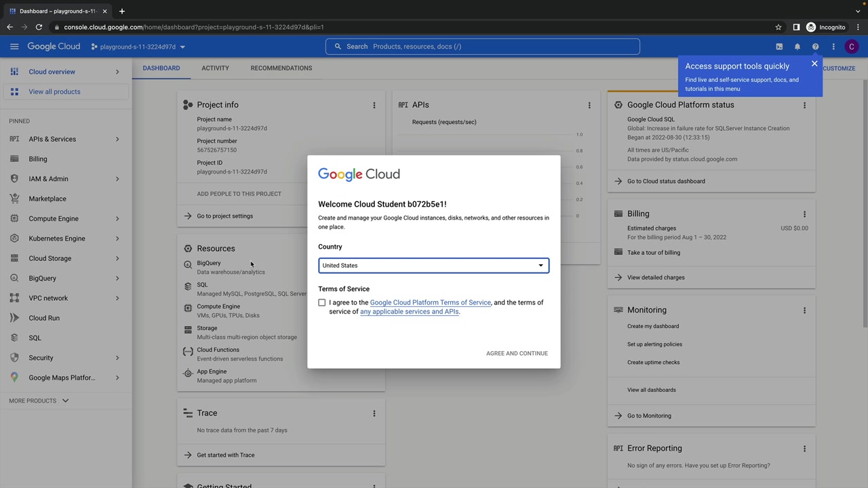Click the Agree and Continue button
The width and height of the screenshot is (868, 488).
pyautogui.click(x=517, y=353)
